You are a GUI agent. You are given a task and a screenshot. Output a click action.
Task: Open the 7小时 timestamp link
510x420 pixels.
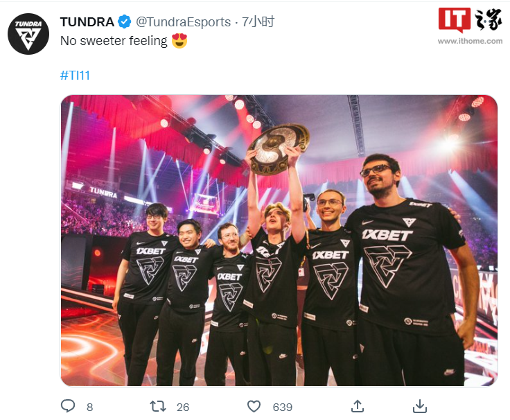pos(258,21)
